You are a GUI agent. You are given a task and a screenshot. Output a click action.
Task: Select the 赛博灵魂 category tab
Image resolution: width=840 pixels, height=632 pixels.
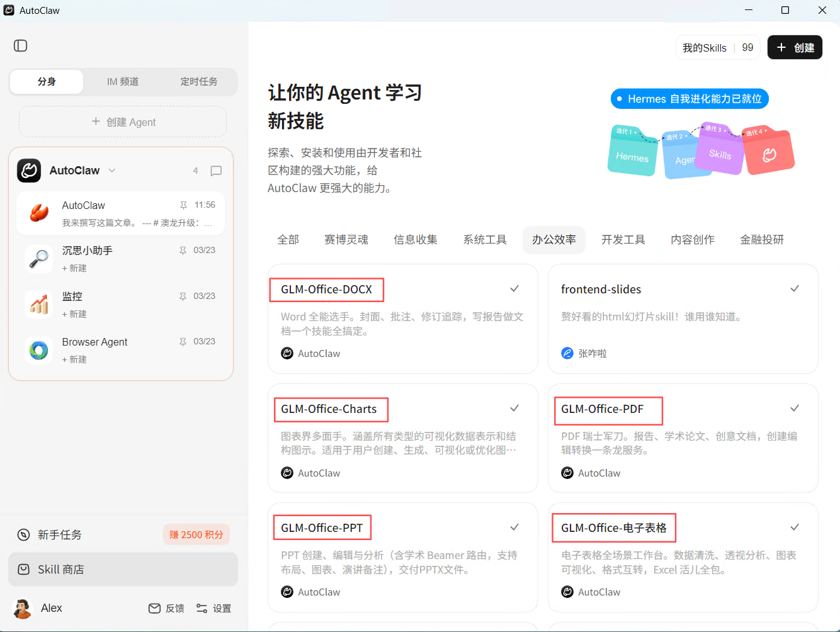pos(346,240)
